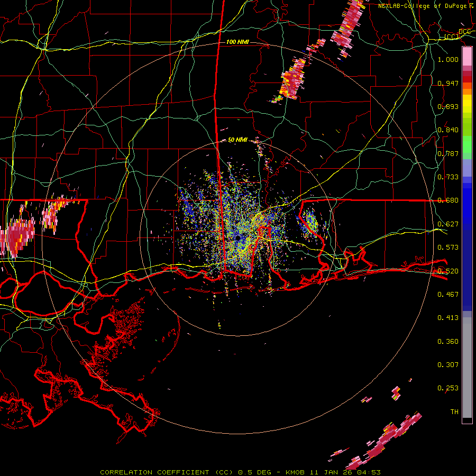Click the 0.413 color scale value

[x=448, y=318]
